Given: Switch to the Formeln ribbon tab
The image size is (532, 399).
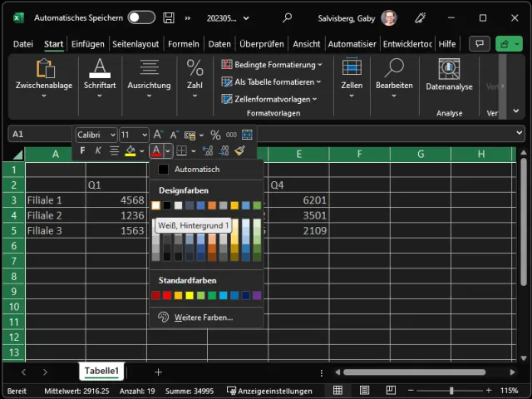Looking at the screenshot, I should point(183,44).
